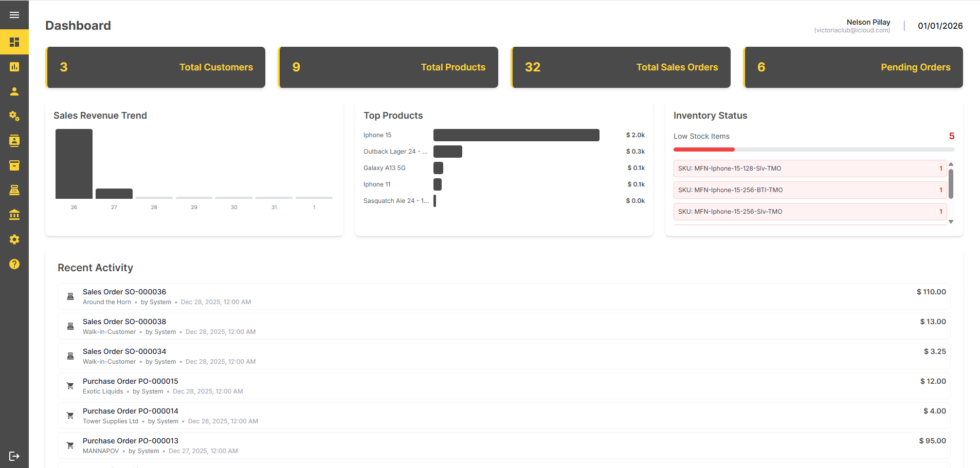Click the Total Sales Orders card
The width and height of the screenshot is (980, 468).
[x=620, y=67]
